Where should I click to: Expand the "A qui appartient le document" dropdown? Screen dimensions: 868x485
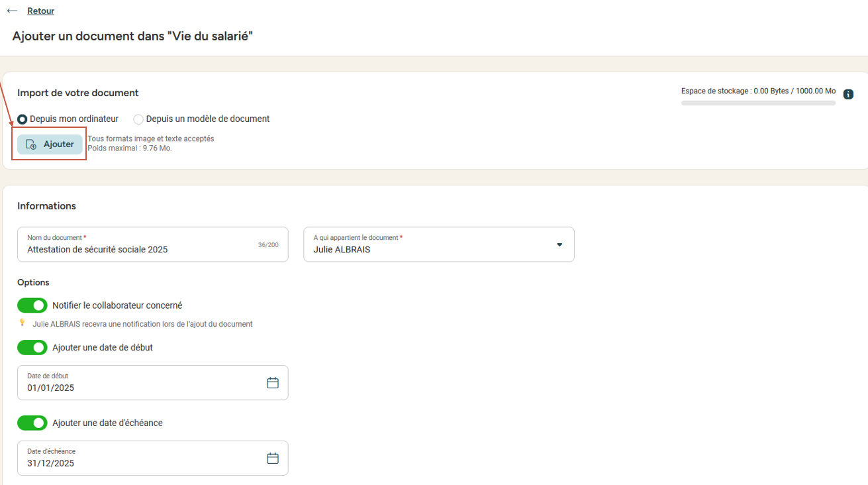438,244
